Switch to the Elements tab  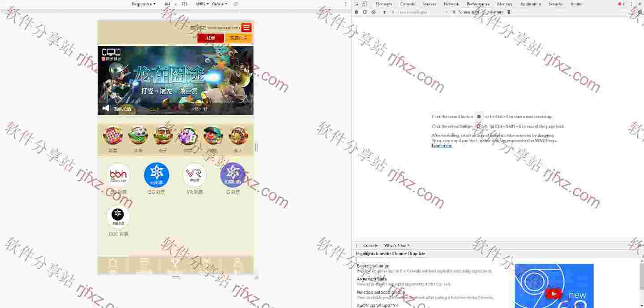click(384, 4)
